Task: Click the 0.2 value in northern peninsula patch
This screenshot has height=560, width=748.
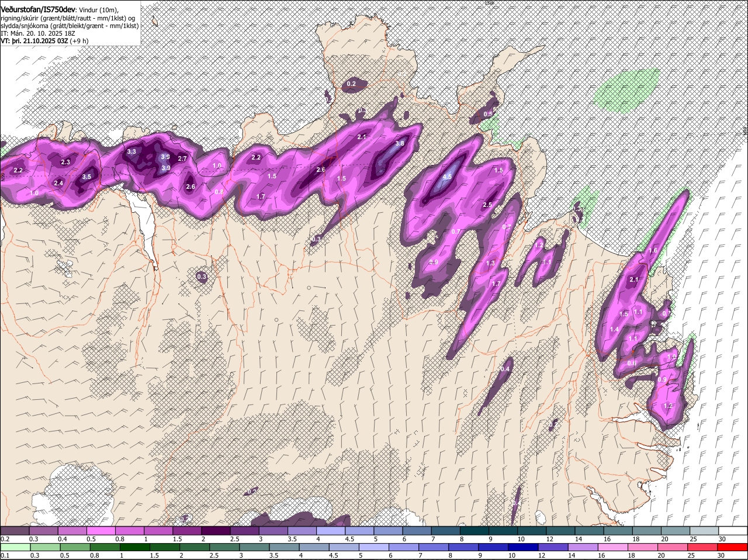Action: (x=351, y=84)
